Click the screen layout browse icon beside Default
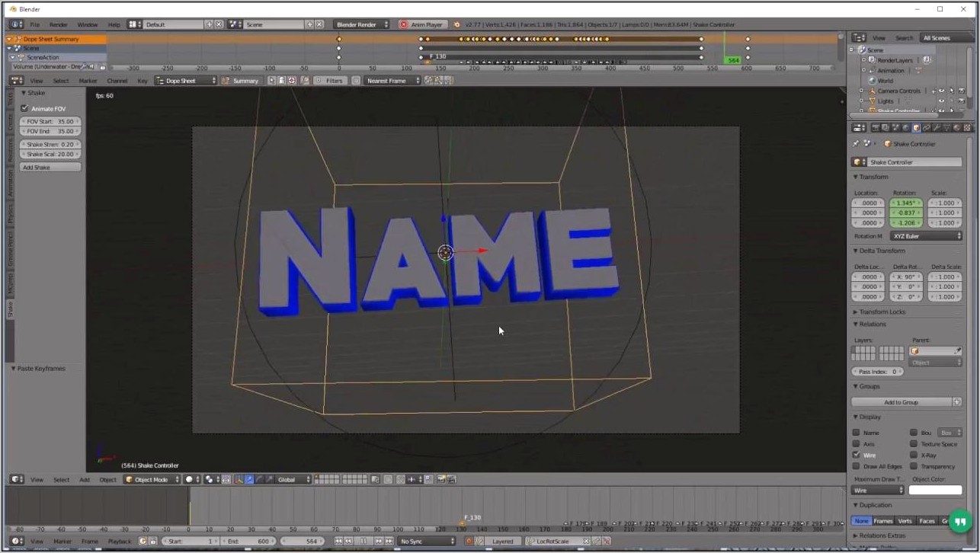This screenshot has width=980, height=553. 134,24
